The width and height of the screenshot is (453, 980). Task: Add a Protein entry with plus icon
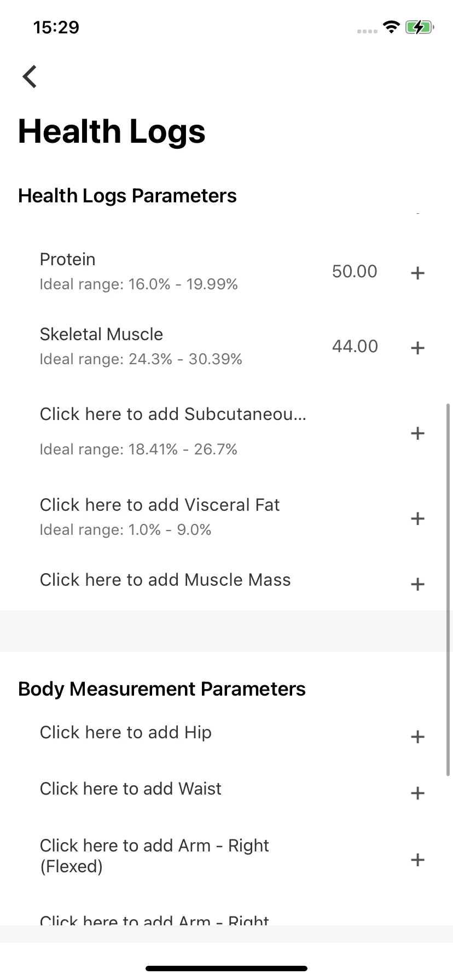point(417,272)
